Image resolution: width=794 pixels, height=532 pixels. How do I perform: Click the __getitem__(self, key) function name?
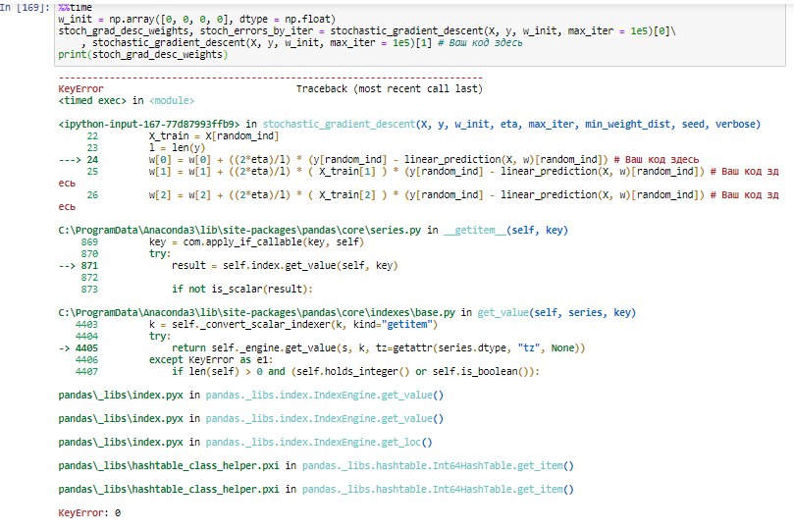[505, 231]
